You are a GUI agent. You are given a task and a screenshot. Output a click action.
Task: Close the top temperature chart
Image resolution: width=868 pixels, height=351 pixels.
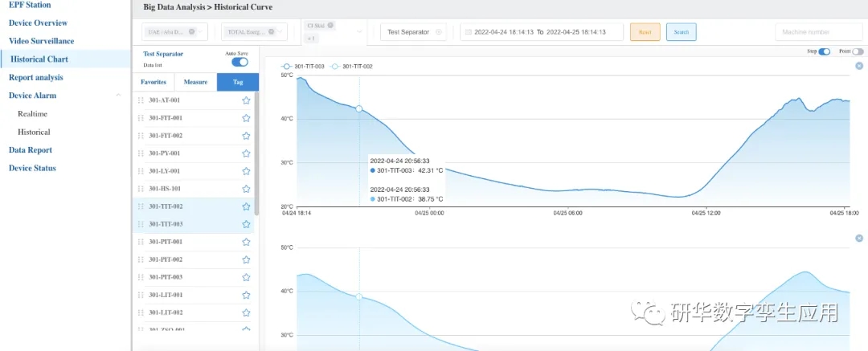pyautogui.click(x=858, y=66)
